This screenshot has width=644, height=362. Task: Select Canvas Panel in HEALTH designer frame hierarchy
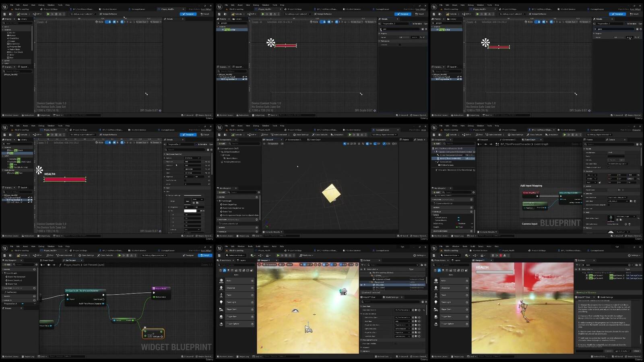(14, 198)
